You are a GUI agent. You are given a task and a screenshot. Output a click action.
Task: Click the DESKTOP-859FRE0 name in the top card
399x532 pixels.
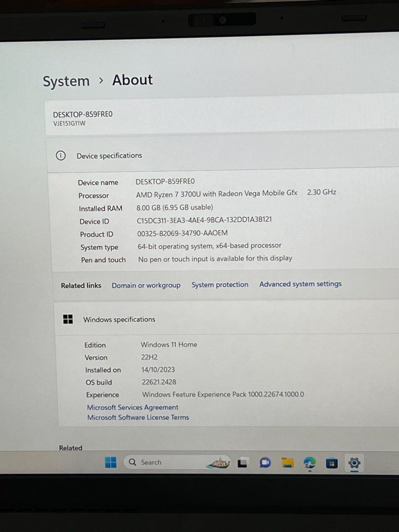[x=83, y=114]
